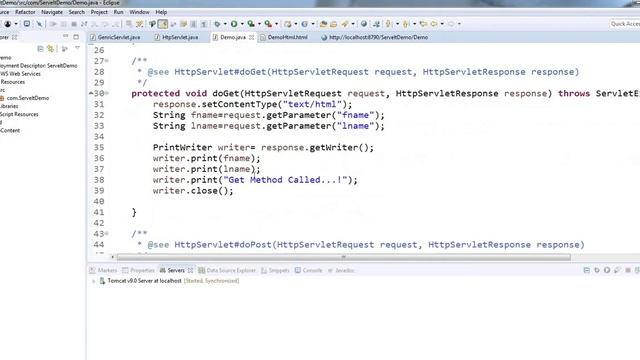This screenshot has height=360, width=640.
Task: Click the Quick Access search field
Action: click(625, 24)
